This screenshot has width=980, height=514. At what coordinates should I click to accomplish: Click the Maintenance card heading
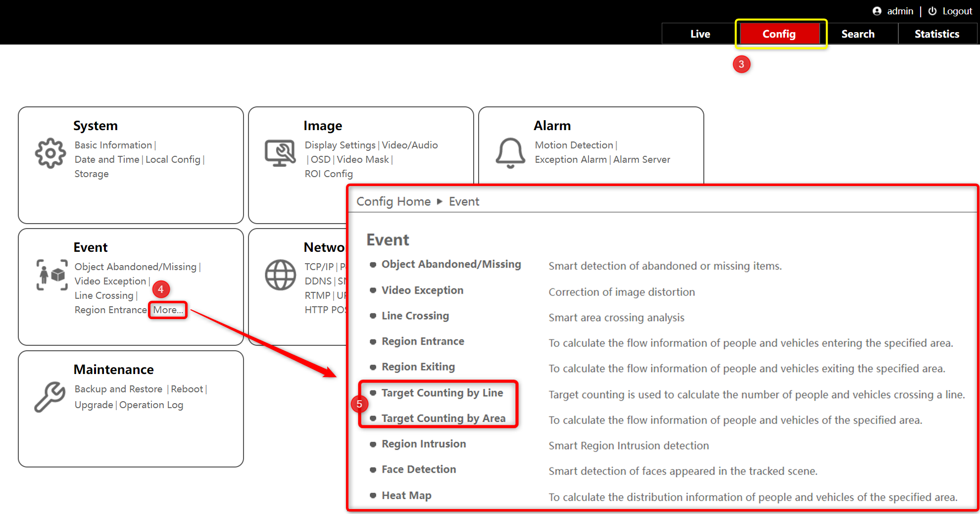113,370
